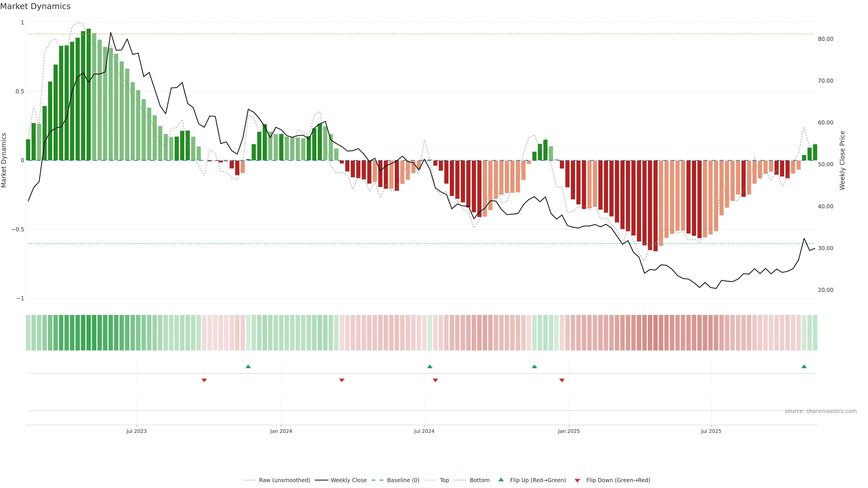The width and height of the screenshot is (868, 488).
Task: Click red flip-down triangle between Jan and Jul 2024
Action: (342, 380)
